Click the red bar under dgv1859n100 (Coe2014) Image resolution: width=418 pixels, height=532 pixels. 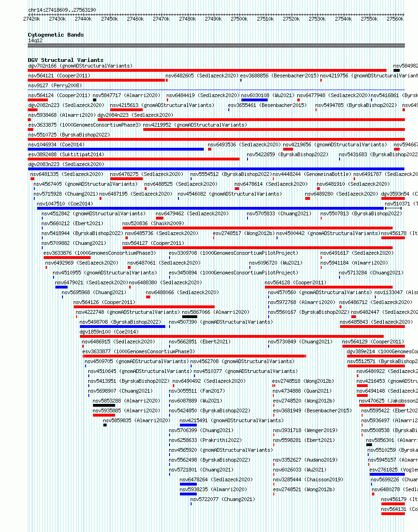coord(232,336)
